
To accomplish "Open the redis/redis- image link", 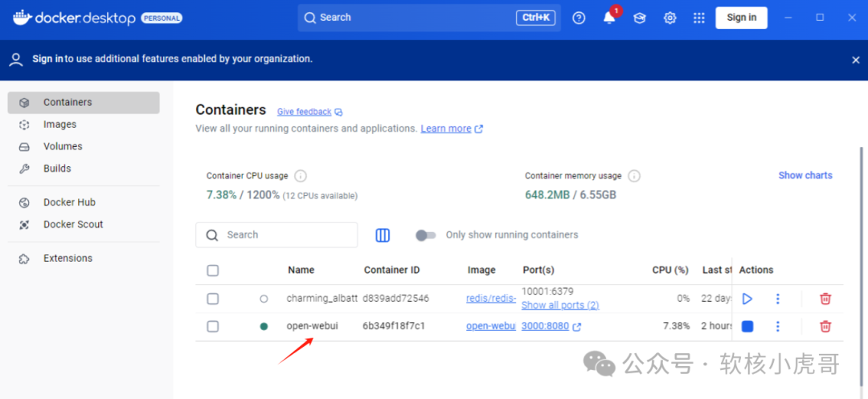I will (x=491, y=299).
